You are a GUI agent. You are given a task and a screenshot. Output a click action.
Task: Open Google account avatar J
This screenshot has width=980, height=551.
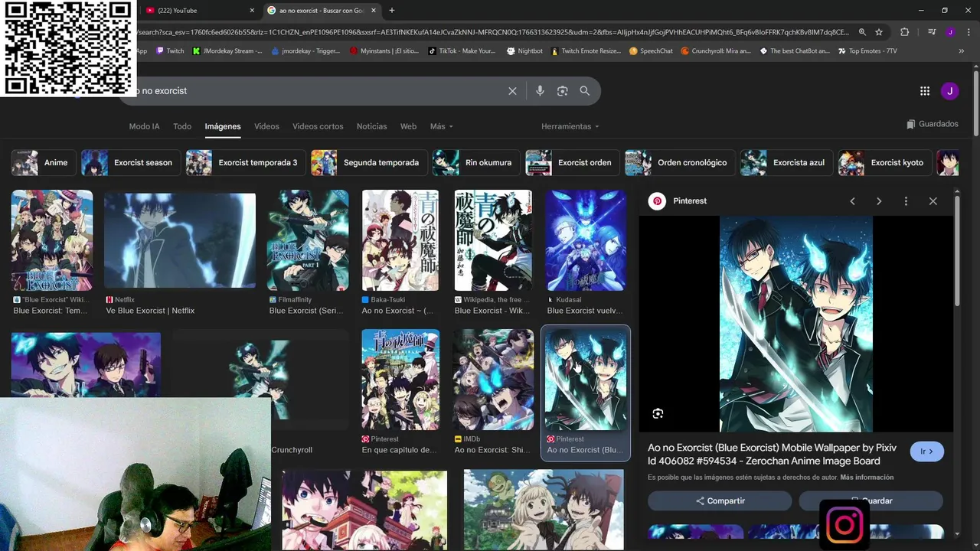[949, 91]
